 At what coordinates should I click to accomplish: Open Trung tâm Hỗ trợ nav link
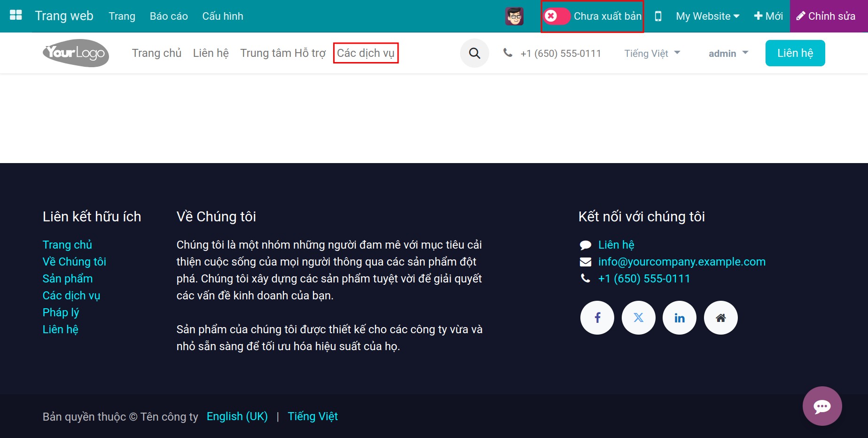[x=283, y=53]
